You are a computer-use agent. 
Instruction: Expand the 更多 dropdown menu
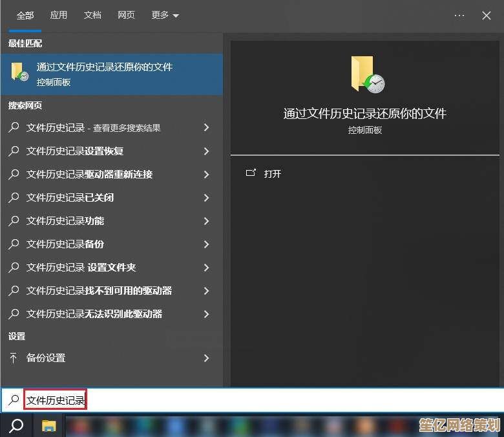point(165,16)
